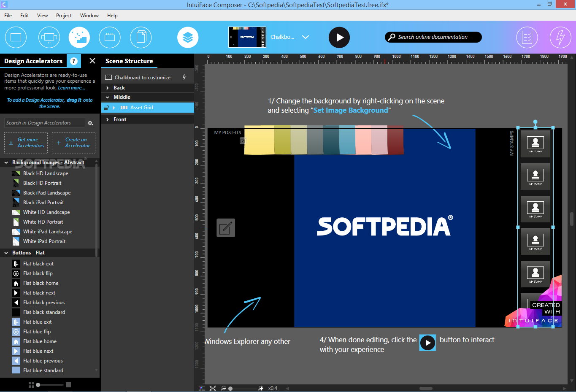Screen dimensions: 576x392
Task: Close the Design Accelerators panel
Action: [92, 61]
